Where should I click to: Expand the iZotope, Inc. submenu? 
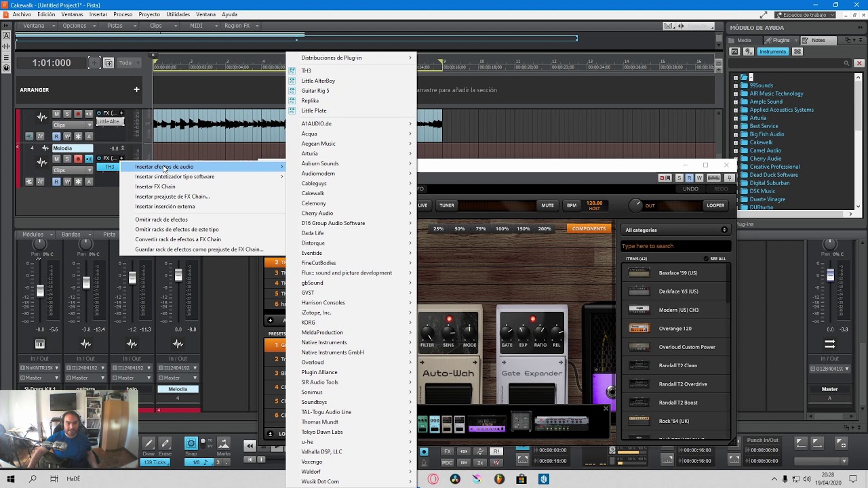[351, 312]
